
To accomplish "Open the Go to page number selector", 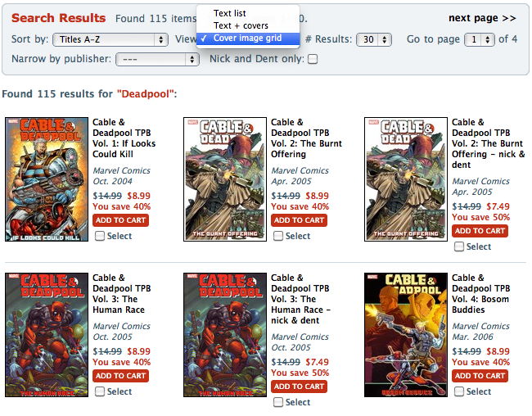I will click(479, 40).
